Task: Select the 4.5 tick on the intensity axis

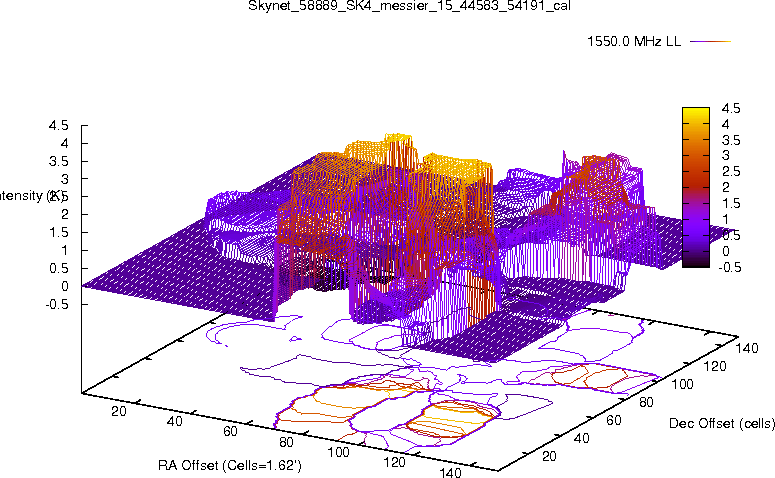Action: click(58, 125)
